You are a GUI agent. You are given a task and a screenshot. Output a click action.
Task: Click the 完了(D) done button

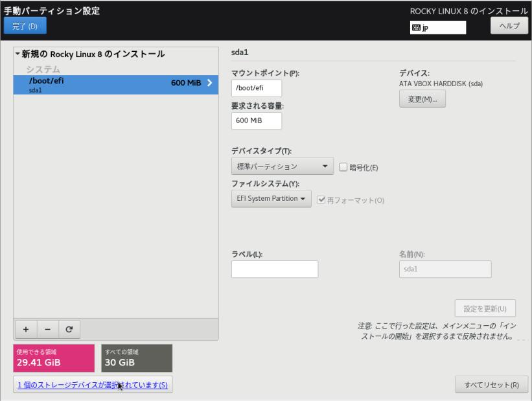pyautogui.click(x=25, y=26)
